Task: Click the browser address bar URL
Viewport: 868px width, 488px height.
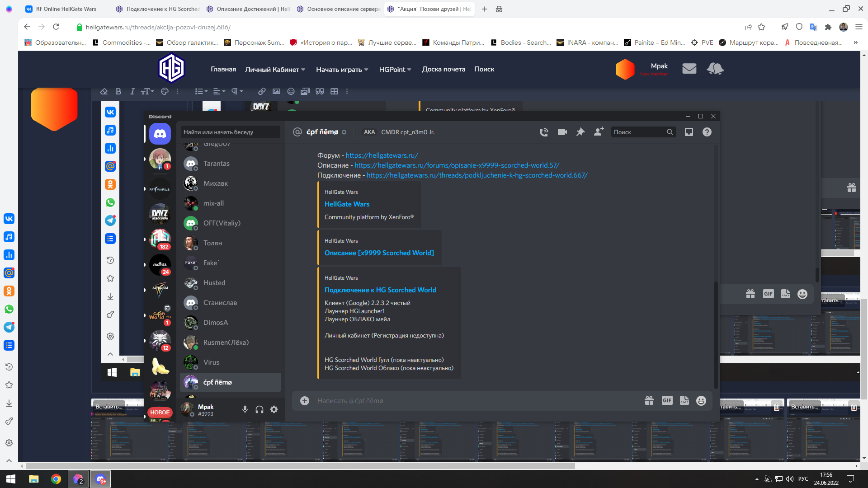Action: pyautogui.click(x=158, y=27)
